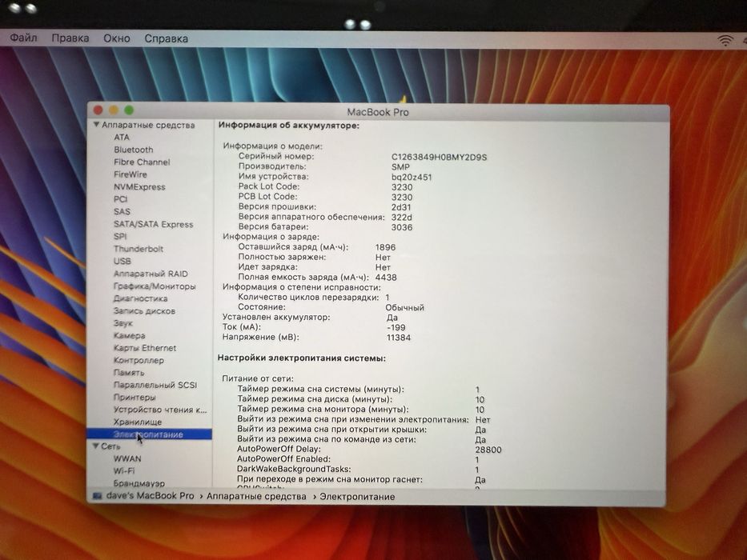Click serial number C1263849H0BMY2D9S
The height and width of the screenshot is (560, 747).
click(x=440, y=157)
